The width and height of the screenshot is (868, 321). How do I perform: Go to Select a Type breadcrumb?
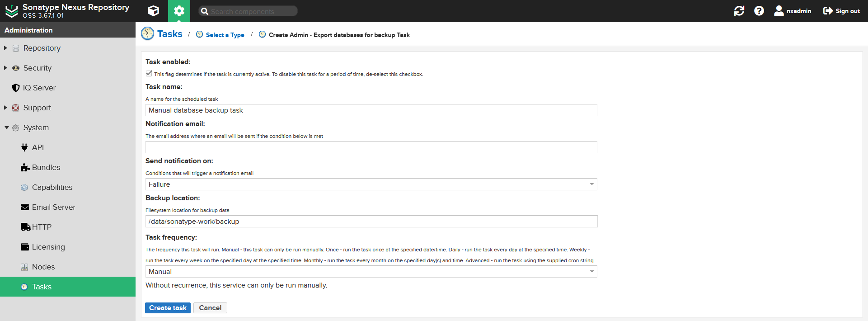point(225,35)
